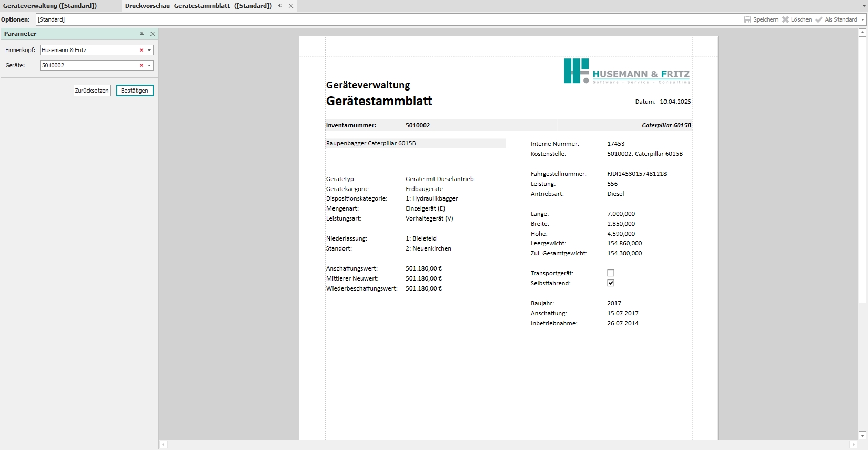The height and width of the screenshot is (450, 868).
Task: Click the vertical scrollbar up arrow
Action: (x=862, y=33)
